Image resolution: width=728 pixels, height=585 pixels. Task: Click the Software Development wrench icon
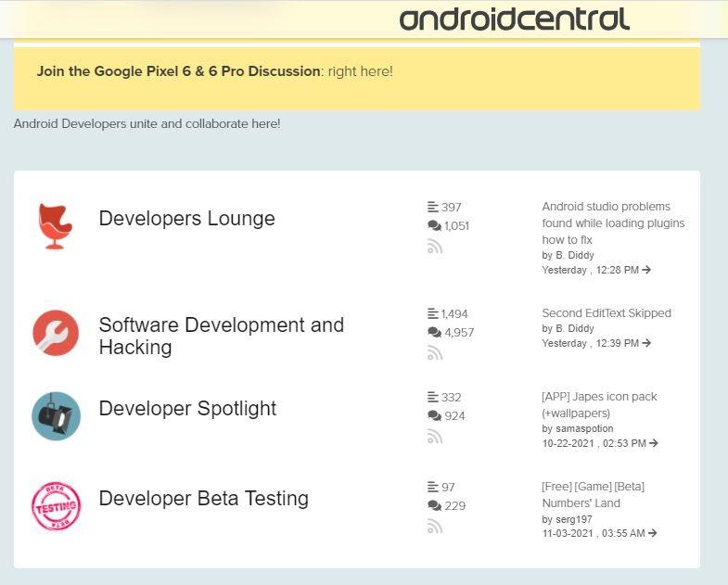click(x=56, y=333)
